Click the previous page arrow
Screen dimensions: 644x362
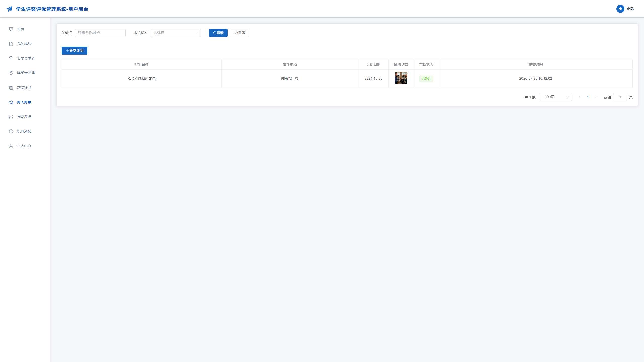click(x=580, y=97)
